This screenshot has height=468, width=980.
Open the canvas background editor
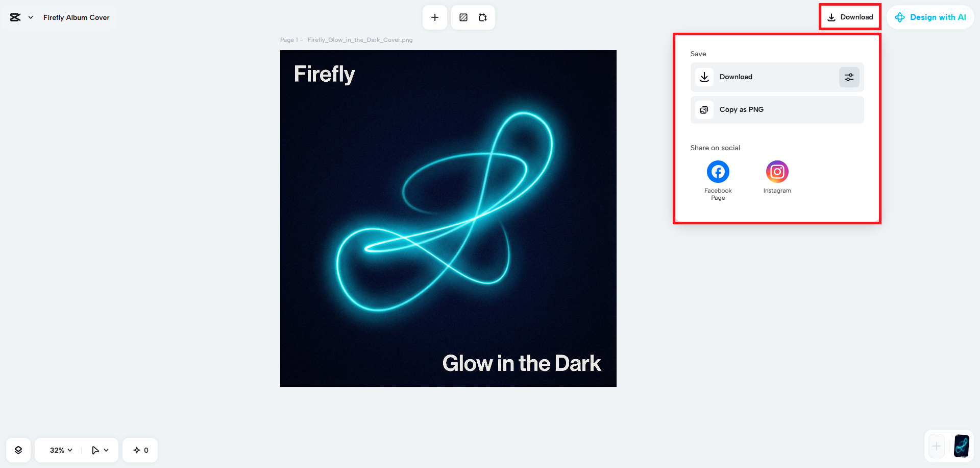[x=463, y=17]
